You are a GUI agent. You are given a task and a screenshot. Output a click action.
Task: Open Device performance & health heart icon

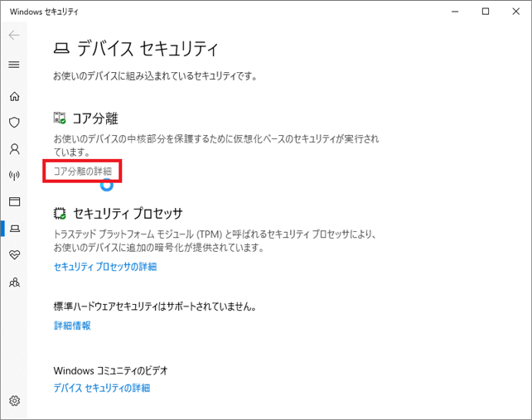click(13, 255)
